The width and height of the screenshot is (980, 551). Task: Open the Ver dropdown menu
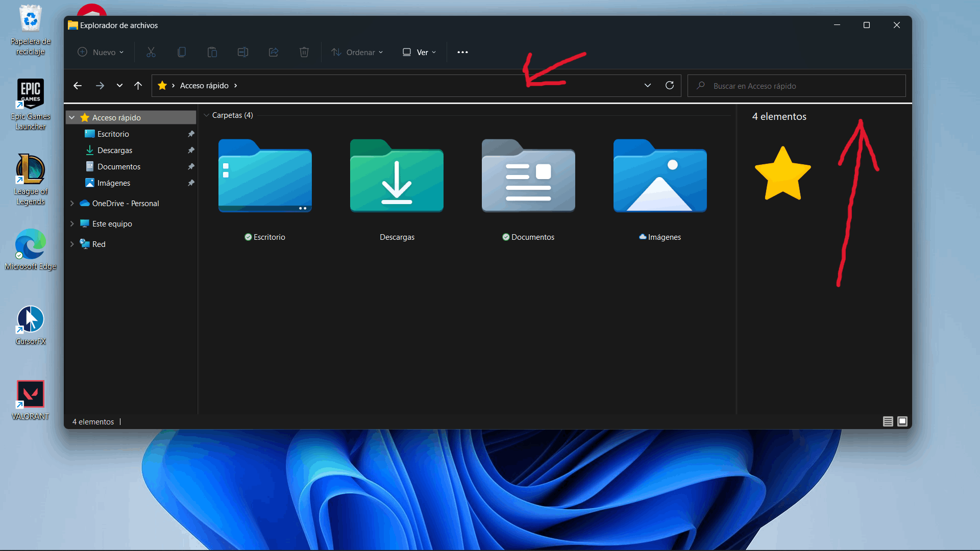420,52
